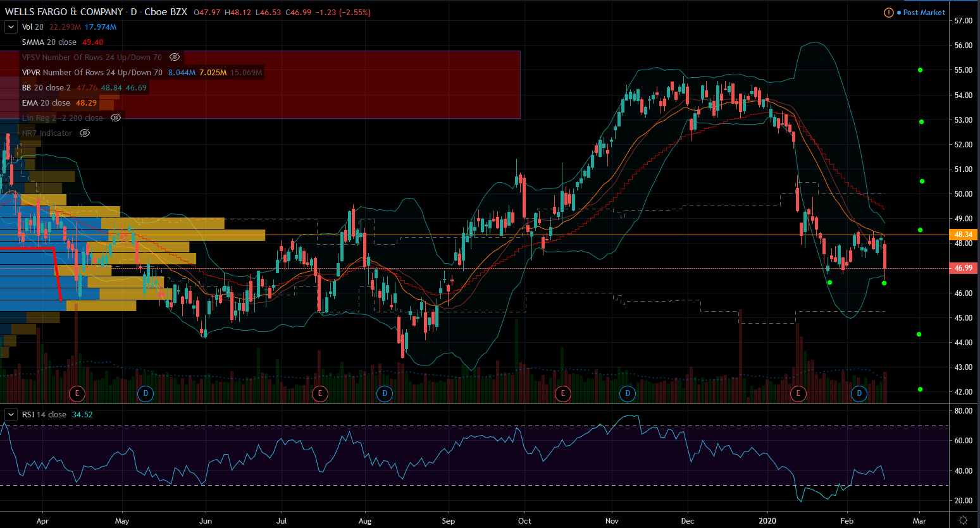The image size is (980, 528).
Task: Click the Dec label on the time axis
Action: click(688, 521)
